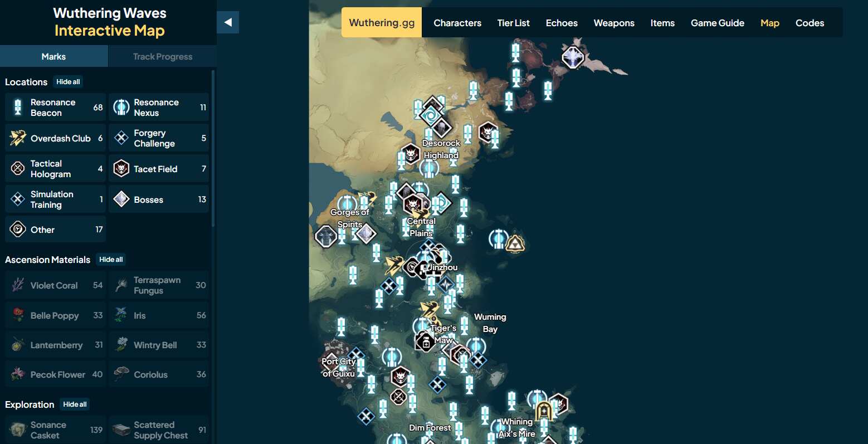Viewport: 868px width, 444px height.
Task: Toggle Resonance Beacon markers
Action: pos(55,108)
